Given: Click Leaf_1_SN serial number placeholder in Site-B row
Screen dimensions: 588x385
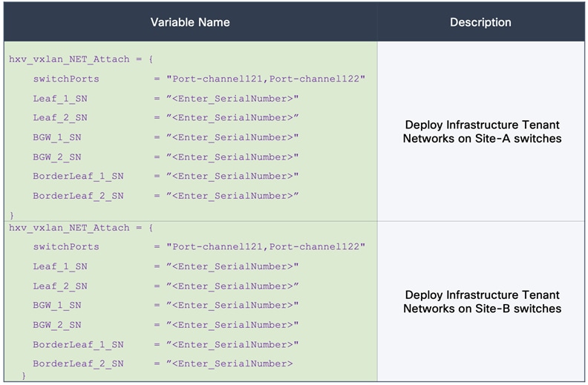Looking at the screenshot, I should [232, 266].
